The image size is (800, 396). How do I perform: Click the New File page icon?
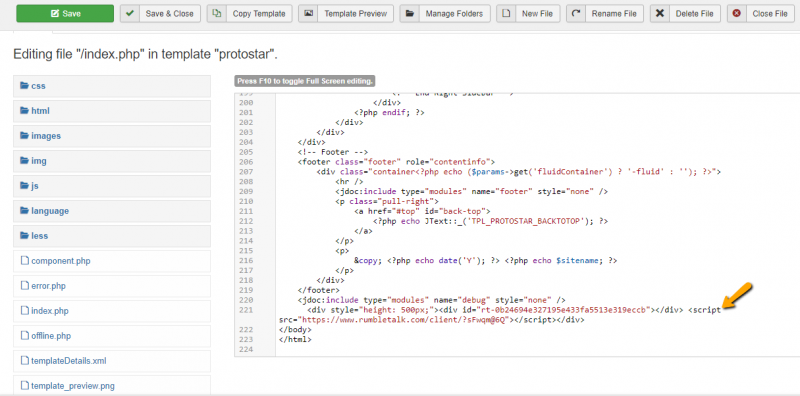[x=506, y=14]
